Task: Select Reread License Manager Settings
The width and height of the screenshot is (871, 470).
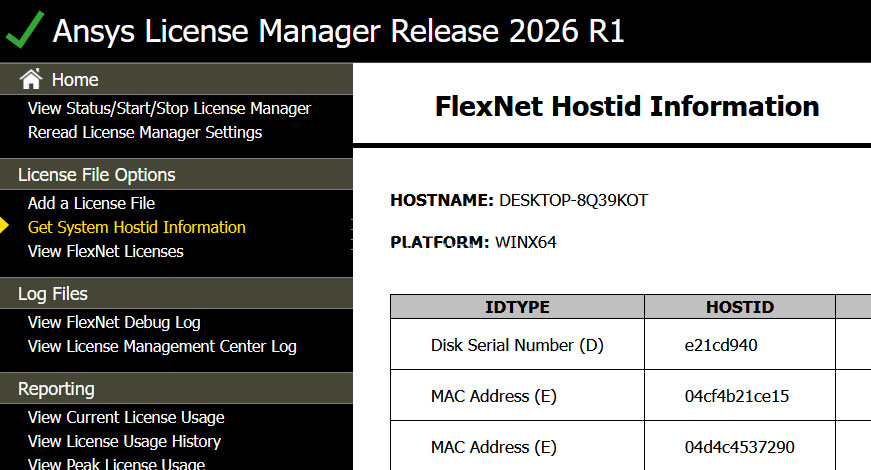Action: coord(145,132)
